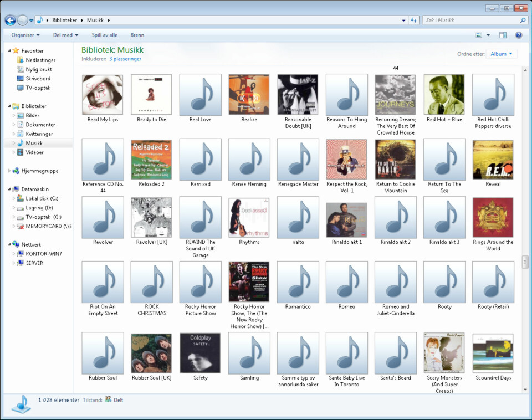This screenshot has width=532, height=420.
Task: Click the Back navigation arrow button
Action: coord(10,21)
